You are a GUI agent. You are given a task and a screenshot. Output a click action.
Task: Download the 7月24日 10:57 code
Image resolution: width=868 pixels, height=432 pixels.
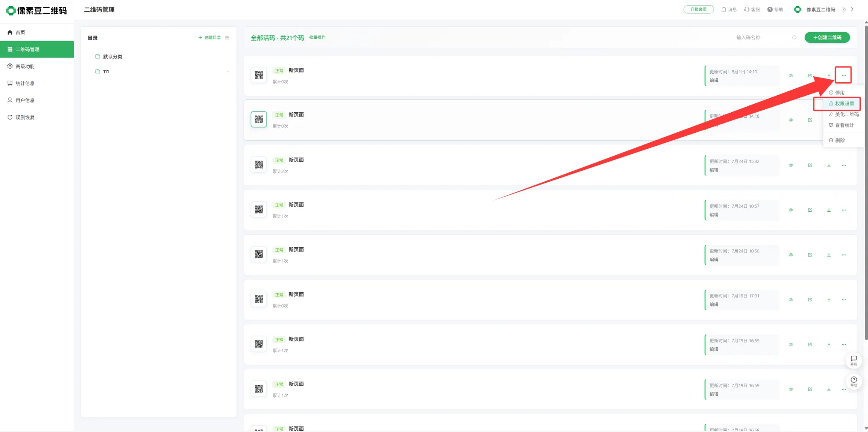coord(829,210)
